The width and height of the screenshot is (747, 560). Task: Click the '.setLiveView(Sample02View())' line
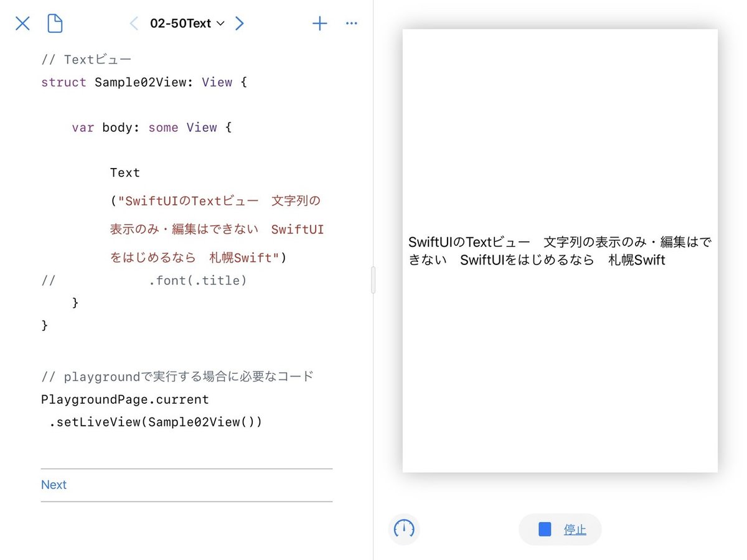click(156, 422)
